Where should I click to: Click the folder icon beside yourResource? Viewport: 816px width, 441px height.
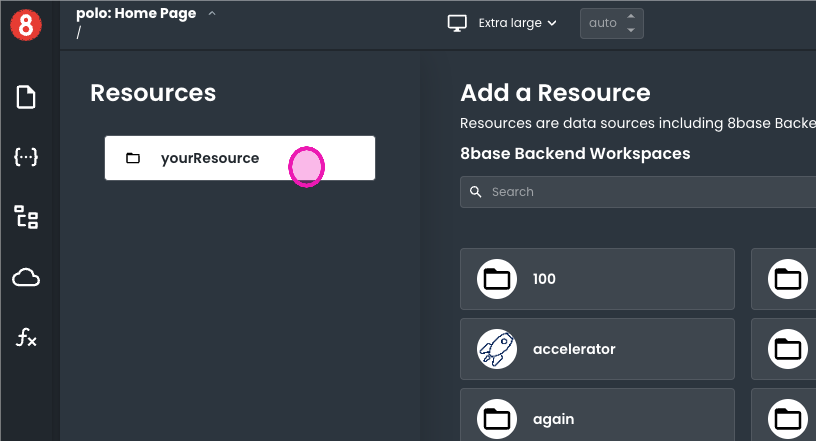pyautogui.click(x=133, y=158)
